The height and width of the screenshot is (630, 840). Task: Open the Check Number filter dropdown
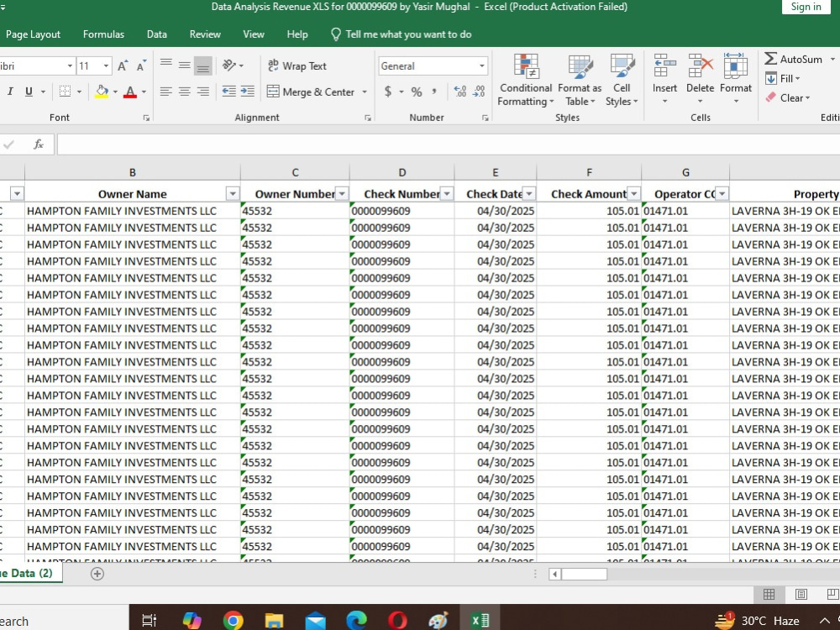447,194
